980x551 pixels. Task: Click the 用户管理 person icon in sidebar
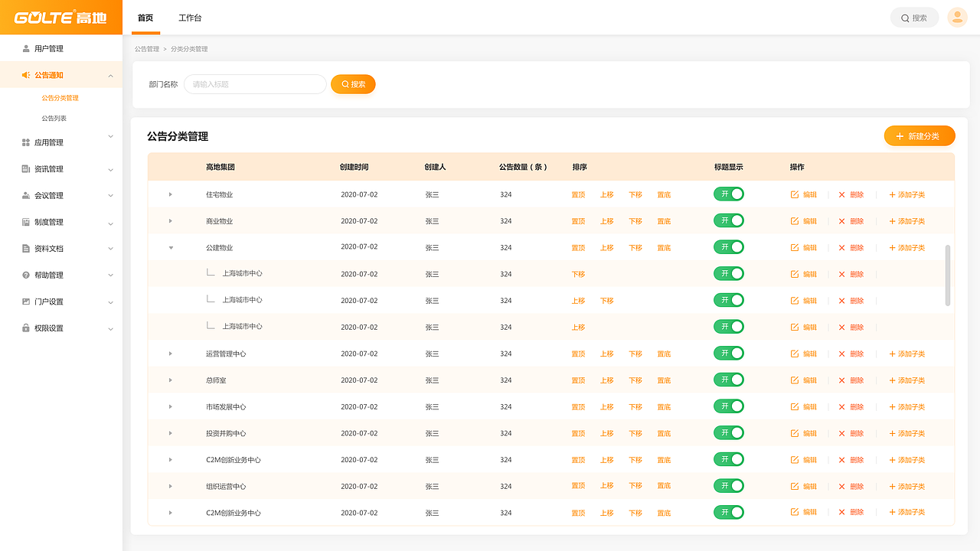pos(26,49)
